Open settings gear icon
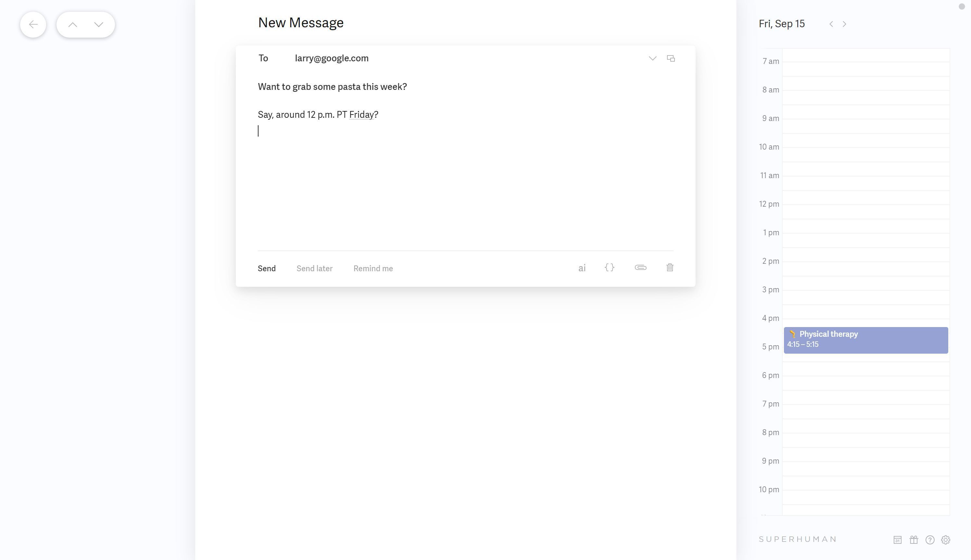This screenshot has height=560, width=971. (x=946, y=540)
